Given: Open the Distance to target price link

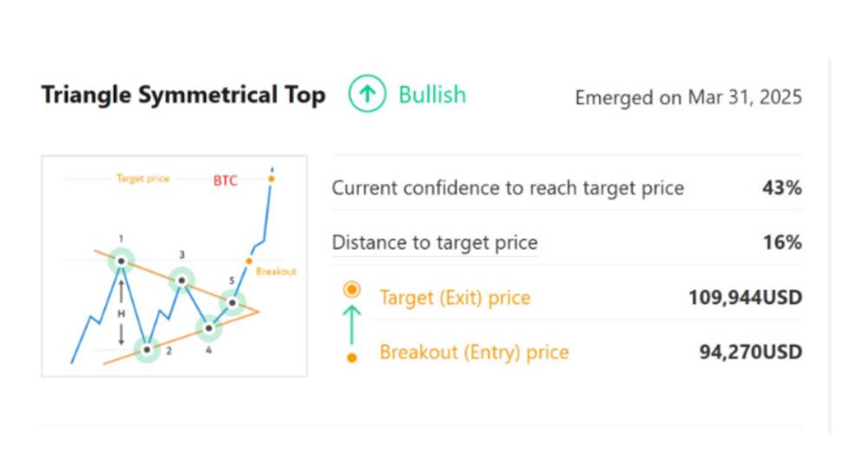Looking at the screenshot, I should [435, 243].
